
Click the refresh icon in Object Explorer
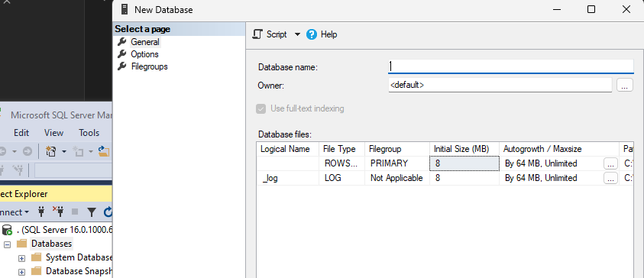pos(108,212)
